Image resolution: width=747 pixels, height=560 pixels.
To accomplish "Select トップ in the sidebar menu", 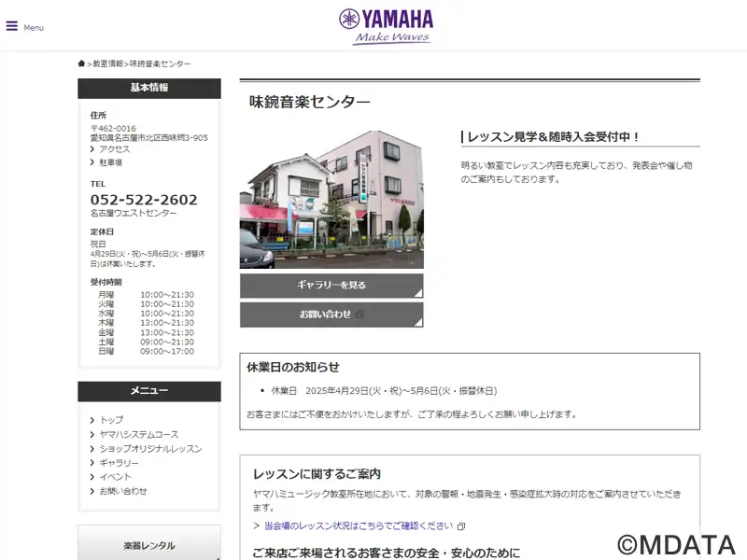I will [x=111, y=420].
